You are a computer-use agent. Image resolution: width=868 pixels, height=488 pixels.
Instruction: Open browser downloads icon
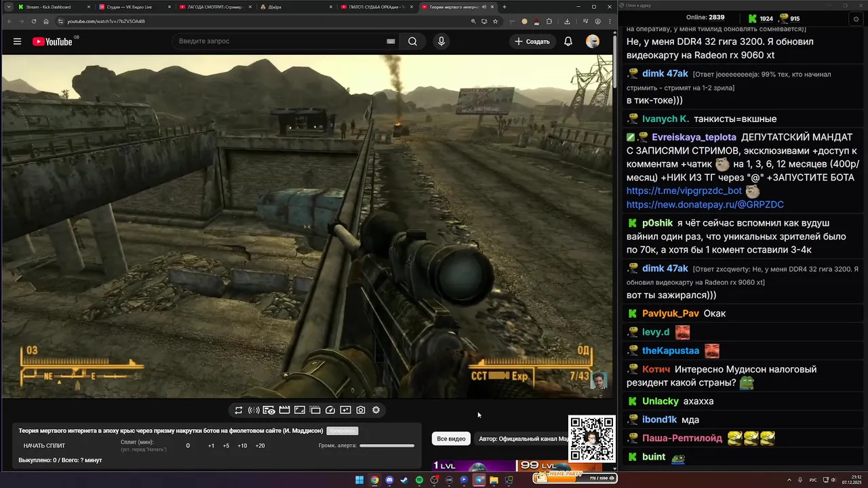(x=567, y=21)
